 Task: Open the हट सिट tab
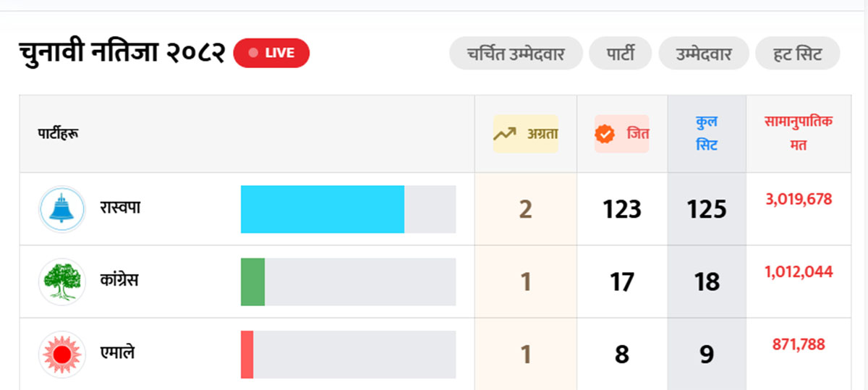pos(798,54)
